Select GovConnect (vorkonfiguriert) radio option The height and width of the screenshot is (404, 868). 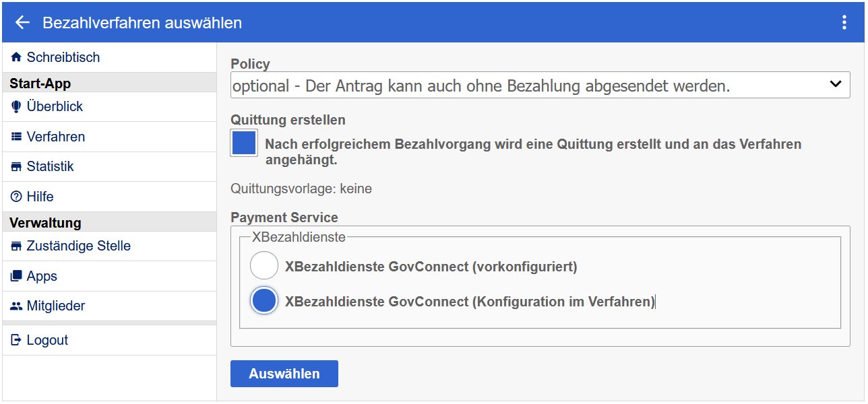[264, 266]
